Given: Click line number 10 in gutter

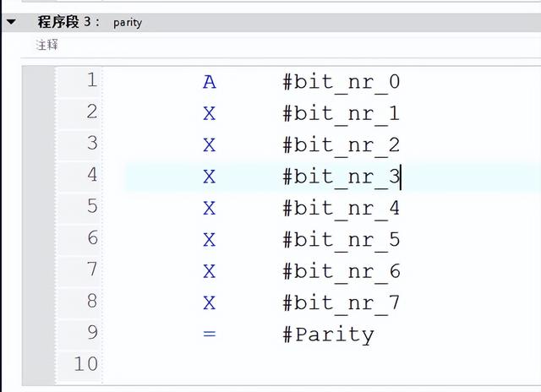Looking at the screenshot, I should pos(86,364).
